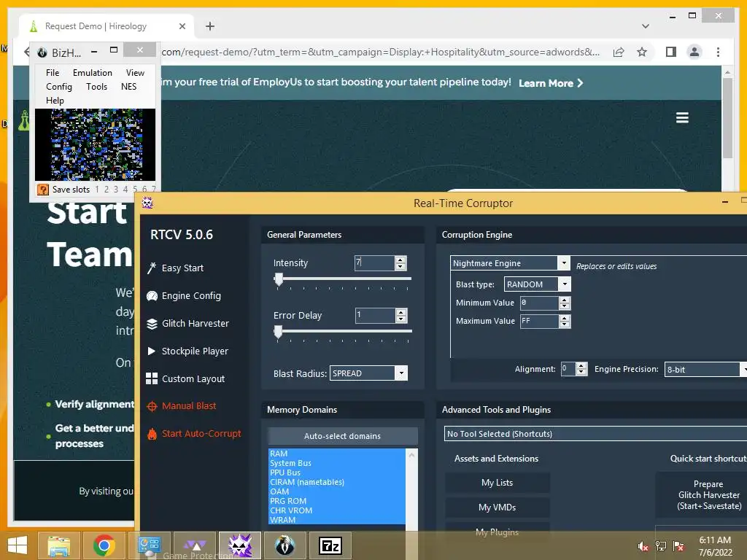
Task: Select PRG ROM memory domain
Action: pyautogui.click(x=337, y=501)
